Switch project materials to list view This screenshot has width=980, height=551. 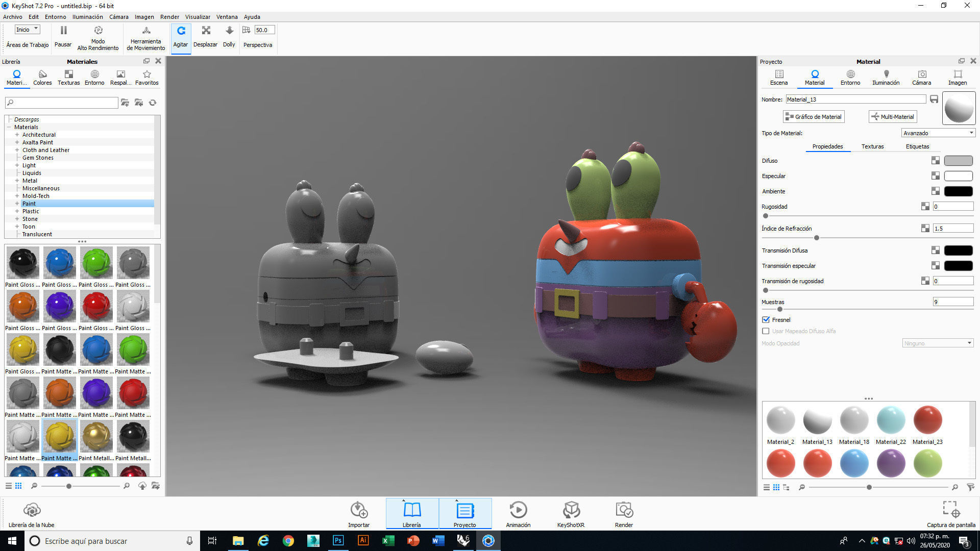pyautogui.click(x=767, y=487)
